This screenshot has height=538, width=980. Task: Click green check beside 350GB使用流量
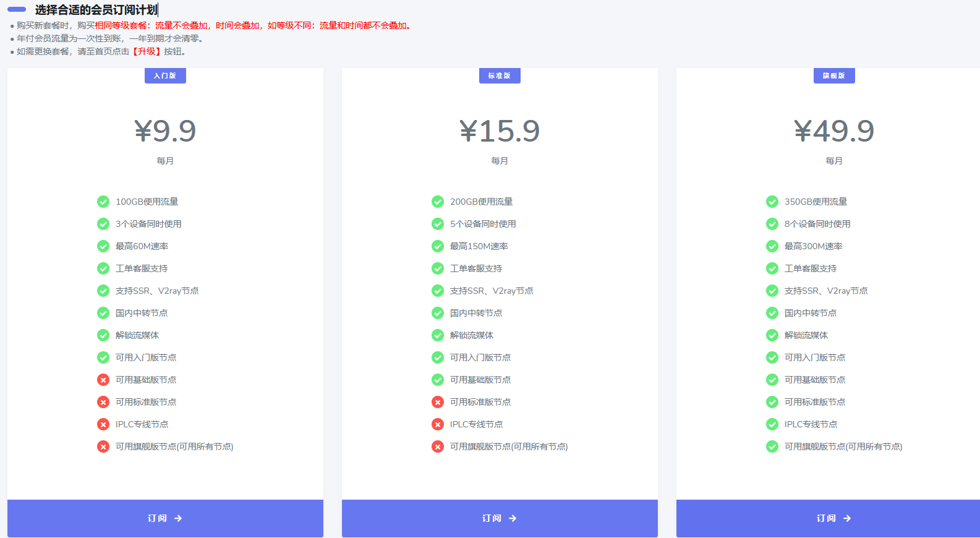772,202
